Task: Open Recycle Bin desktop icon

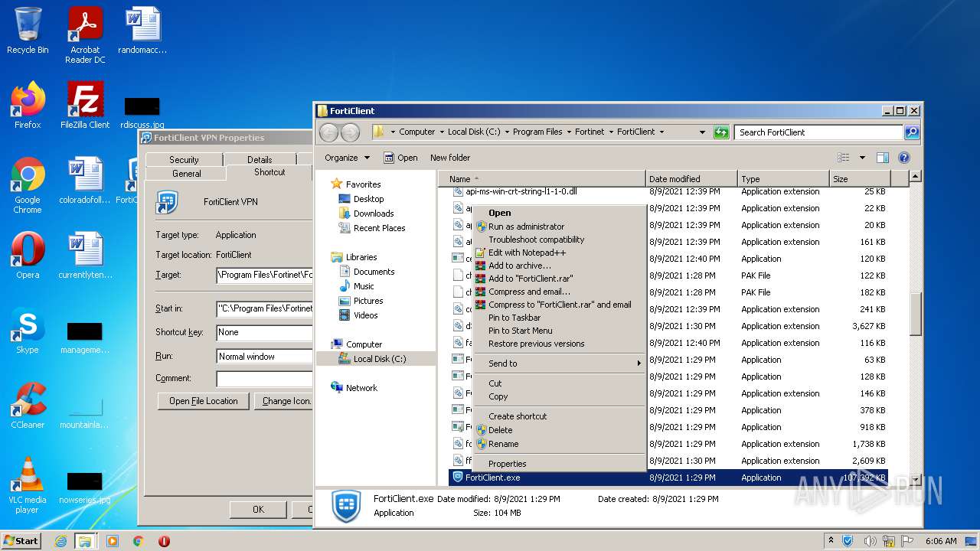Action: [28, 31]
